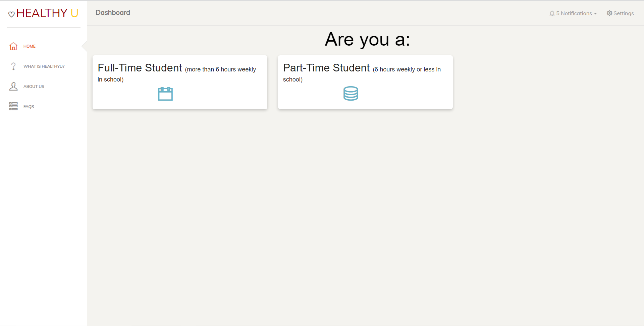
Task: Click the question mark sidebar icon
Action: (13, 66)
